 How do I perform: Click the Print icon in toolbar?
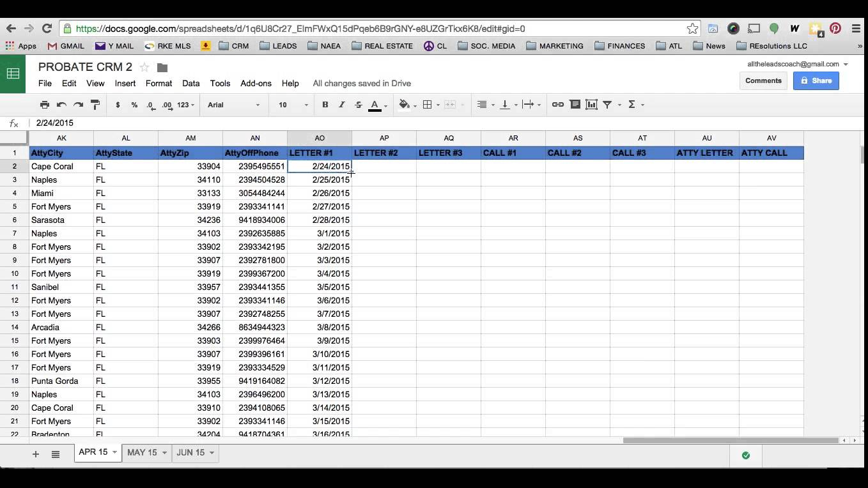[x=44, y=105]
